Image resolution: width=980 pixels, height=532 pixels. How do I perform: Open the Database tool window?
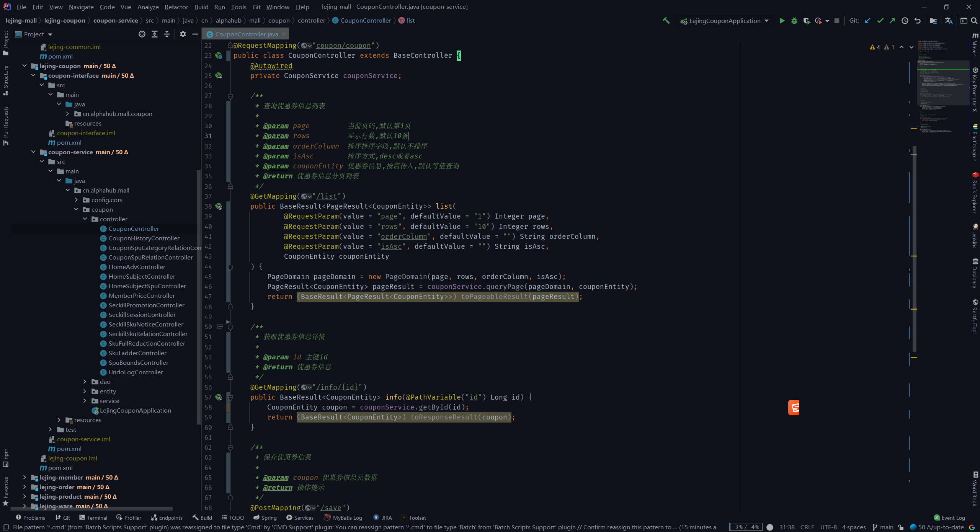[x=975, y=273]
